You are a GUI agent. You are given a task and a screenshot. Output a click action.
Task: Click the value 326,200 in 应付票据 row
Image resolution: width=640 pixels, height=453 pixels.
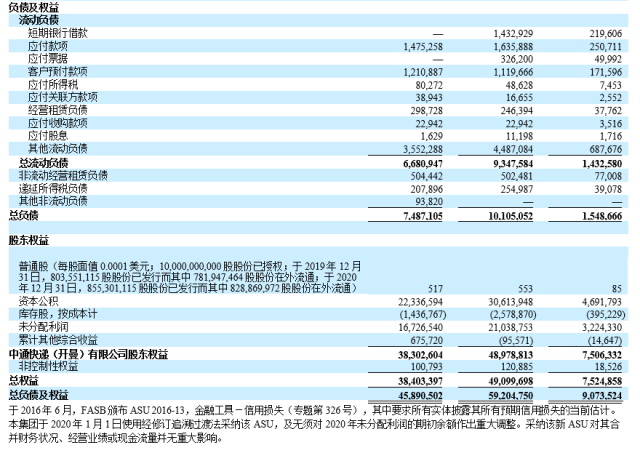[517, 60]
